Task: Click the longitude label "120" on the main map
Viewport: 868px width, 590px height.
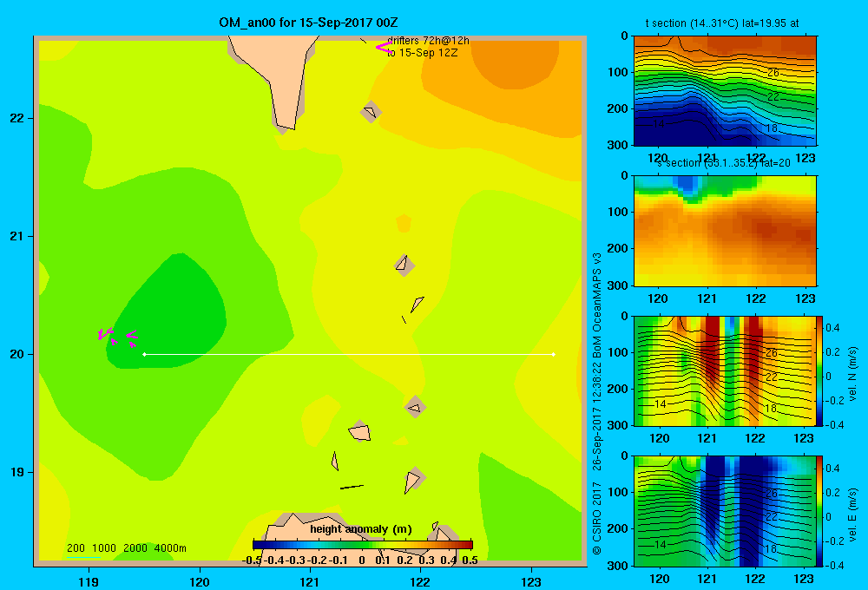Action: pyautogui.click(x=200, y=581)
